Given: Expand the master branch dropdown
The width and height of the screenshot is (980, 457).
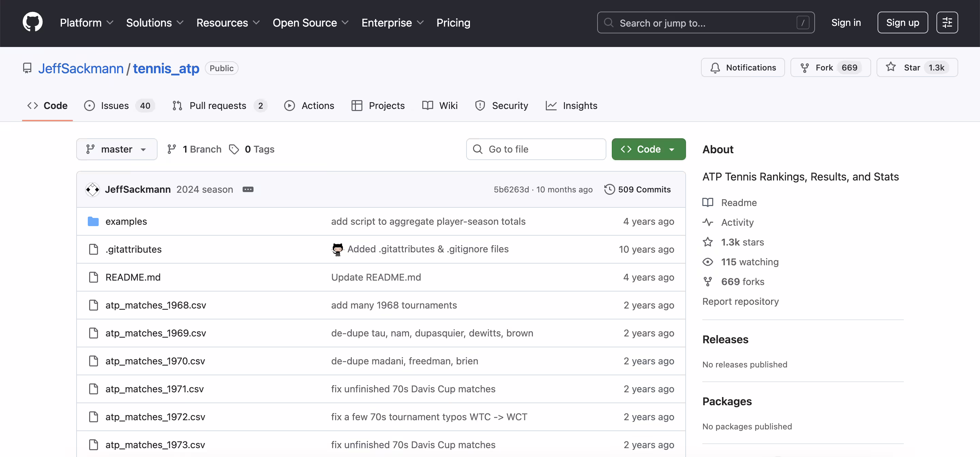Looking at the screenshot, I should point(116,149).
